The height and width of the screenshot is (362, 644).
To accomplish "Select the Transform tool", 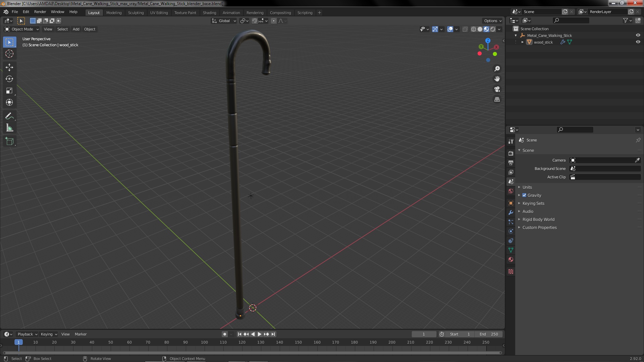I will (x=9, y=103).
